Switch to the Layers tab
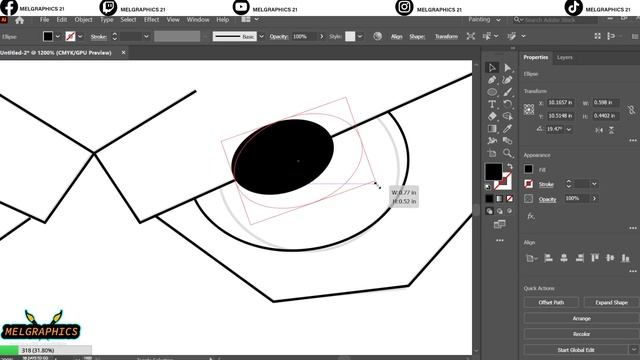Screen dimensions: 640x360 (564, 58)
